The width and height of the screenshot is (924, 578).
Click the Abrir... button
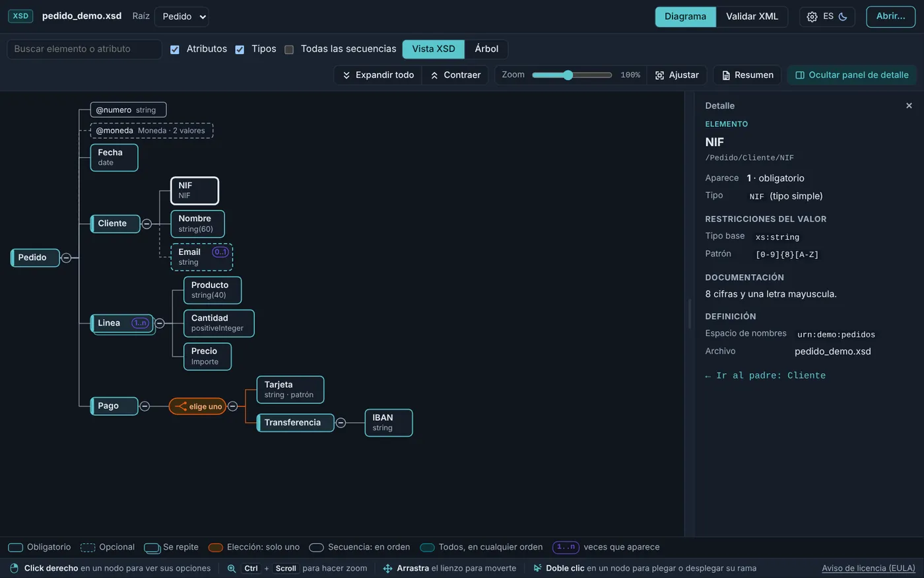coord(890,17)
